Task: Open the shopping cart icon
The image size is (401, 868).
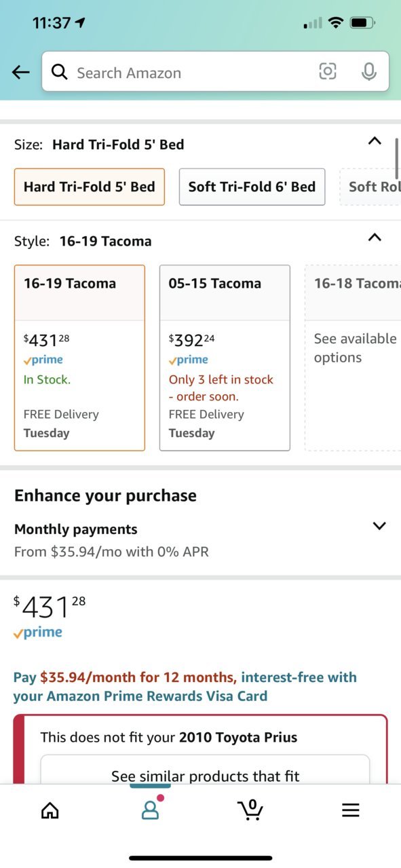Action: 250,809
